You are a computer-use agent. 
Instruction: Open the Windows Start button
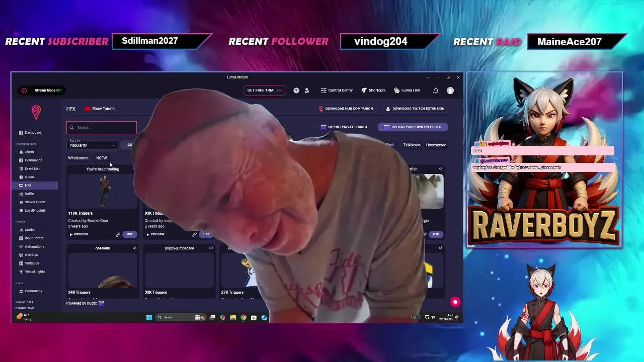pos(149,317)
